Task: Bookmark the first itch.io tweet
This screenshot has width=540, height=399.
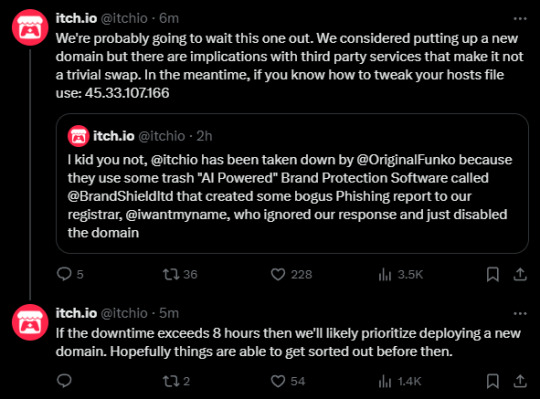Action: click(x=492, y=274)
